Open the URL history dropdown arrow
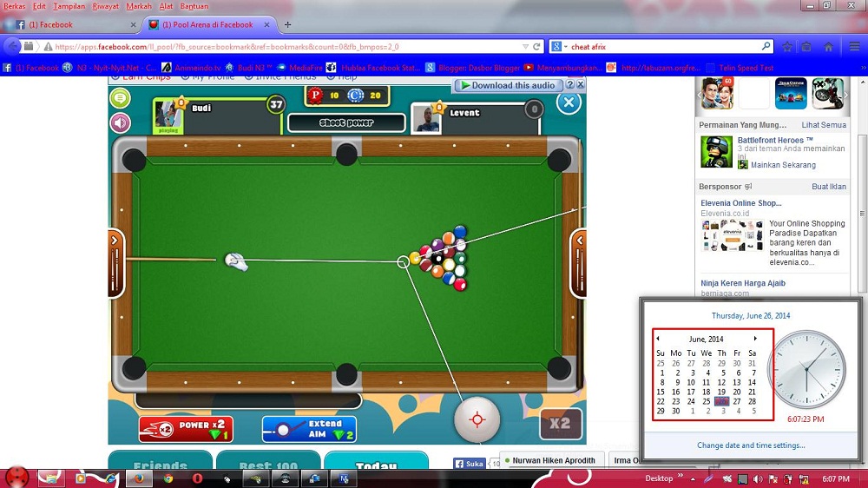This screenshot has width=868, height=488. [x=525, y=47]
